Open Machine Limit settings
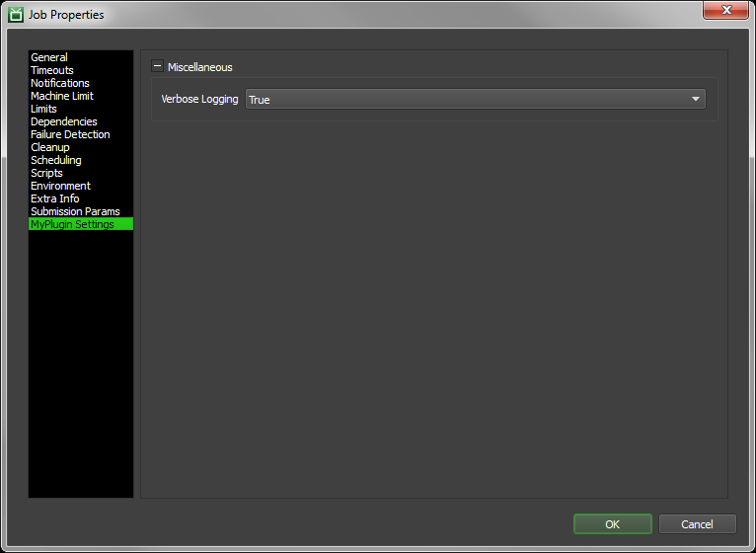The height and width of the screenshot is (553, 756). pos(81,96)
